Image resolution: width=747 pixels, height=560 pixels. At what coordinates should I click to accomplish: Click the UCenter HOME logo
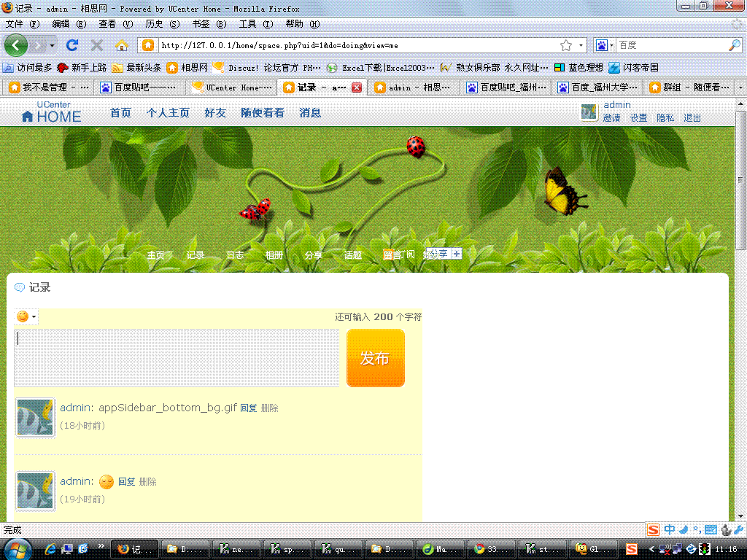[52, 112]
